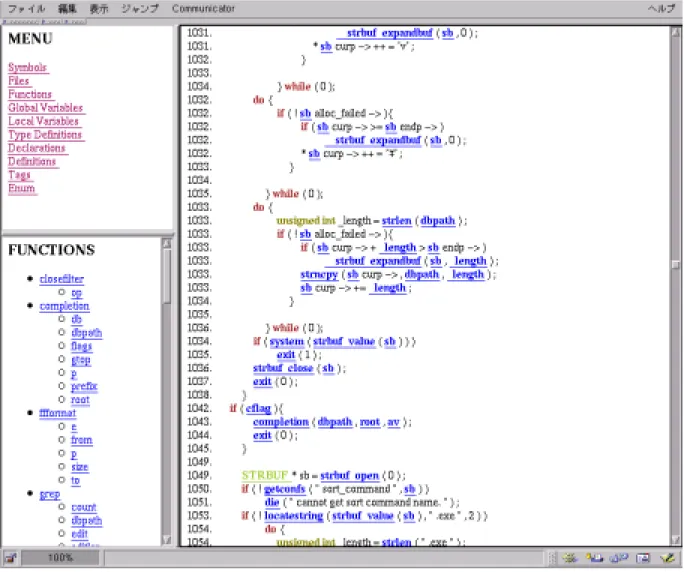Click the code pane scrollbar thumb

point(676,265)
